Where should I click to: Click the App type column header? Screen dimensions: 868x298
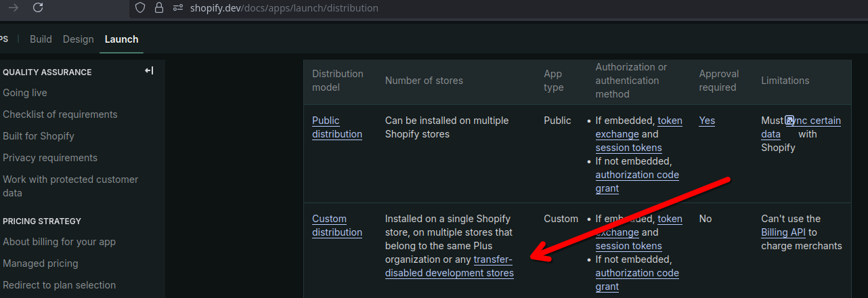tap(553, 81)
